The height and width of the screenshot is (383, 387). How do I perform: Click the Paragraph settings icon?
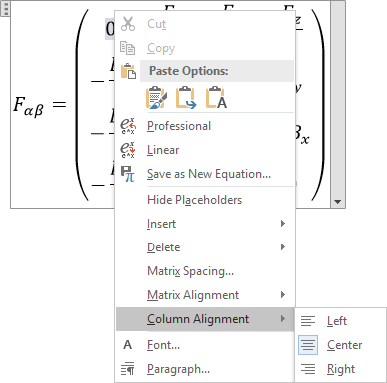pos(127,369)
